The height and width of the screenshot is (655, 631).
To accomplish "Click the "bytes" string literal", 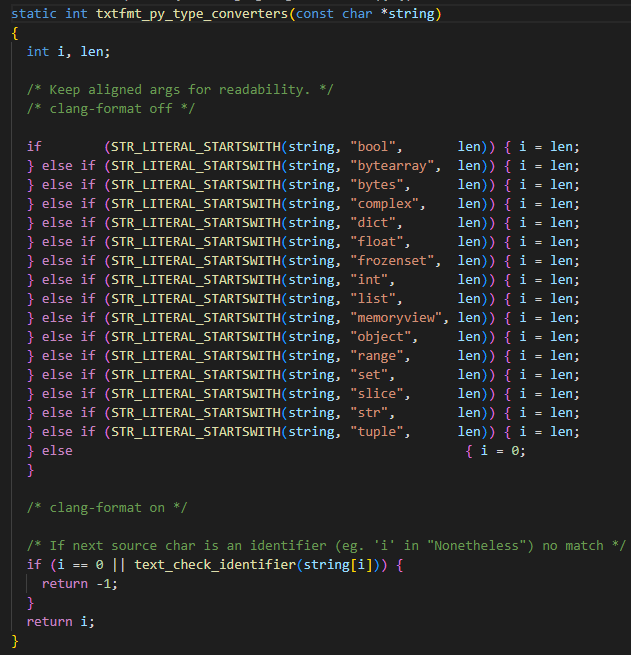I will click(x=377, y=185).
